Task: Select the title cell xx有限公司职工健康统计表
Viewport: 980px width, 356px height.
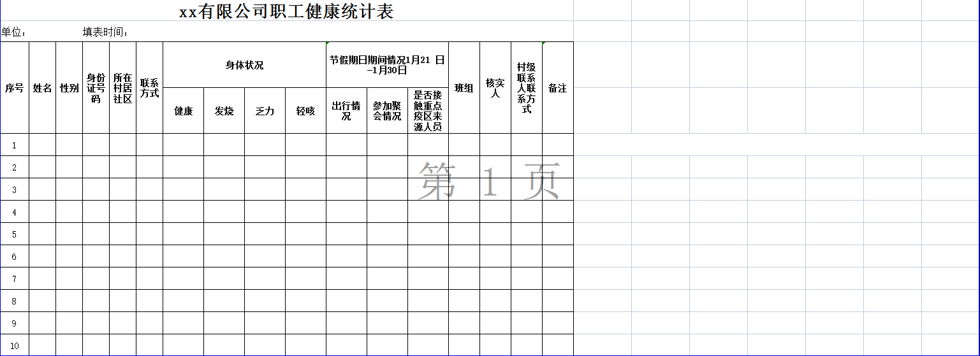Action: tap(287, 11)
